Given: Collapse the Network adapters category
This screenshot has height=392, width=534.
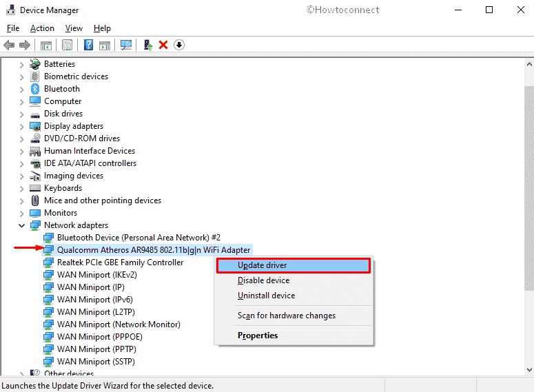Looking at the screenshot, I should [22, 225].
